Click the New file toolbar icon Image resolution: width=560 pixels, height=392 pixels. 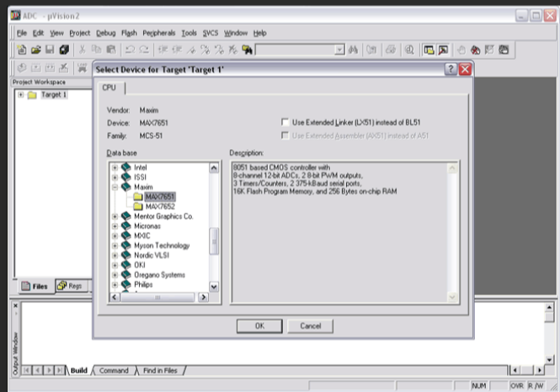click(x=22, y=50)
